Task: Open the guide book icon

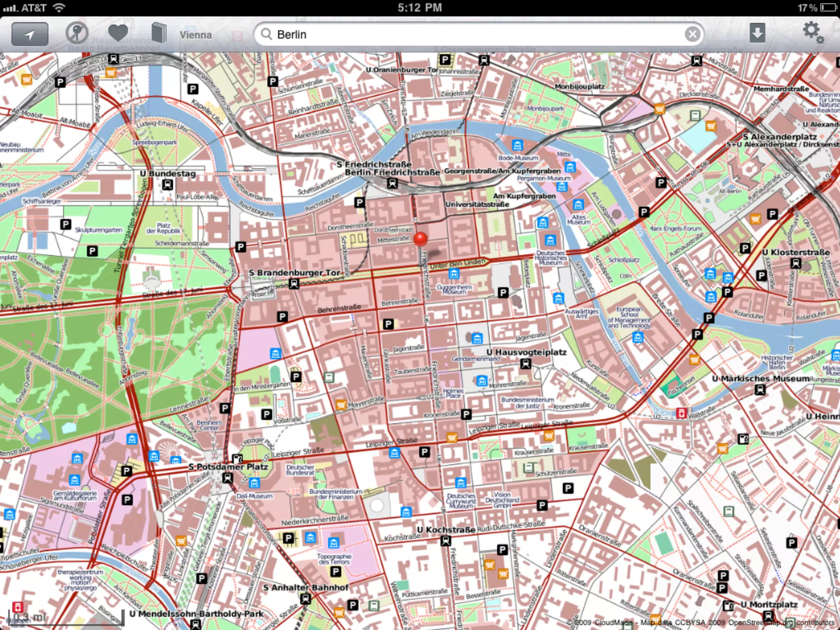Action: [158, 33]
